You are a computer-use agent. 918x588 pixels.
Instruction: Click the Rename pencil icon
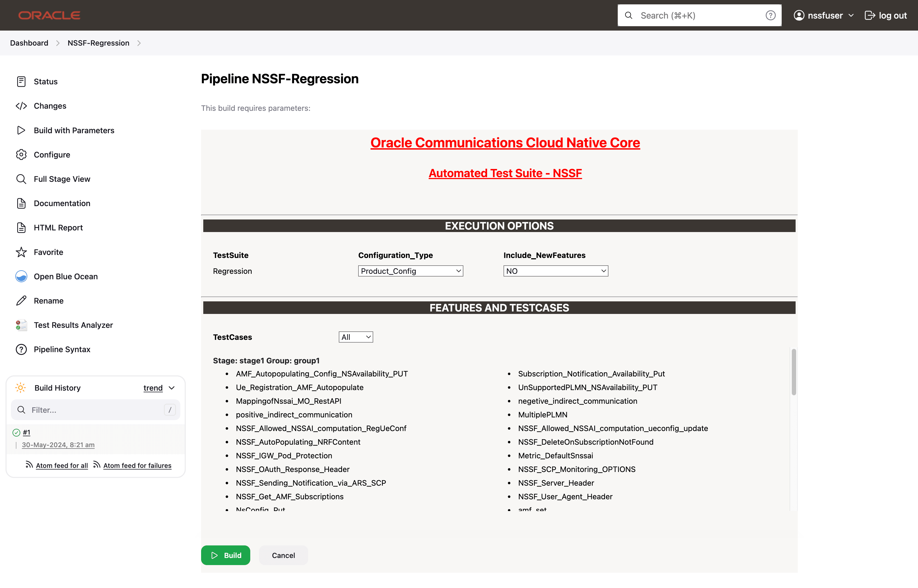coord(21,301)
